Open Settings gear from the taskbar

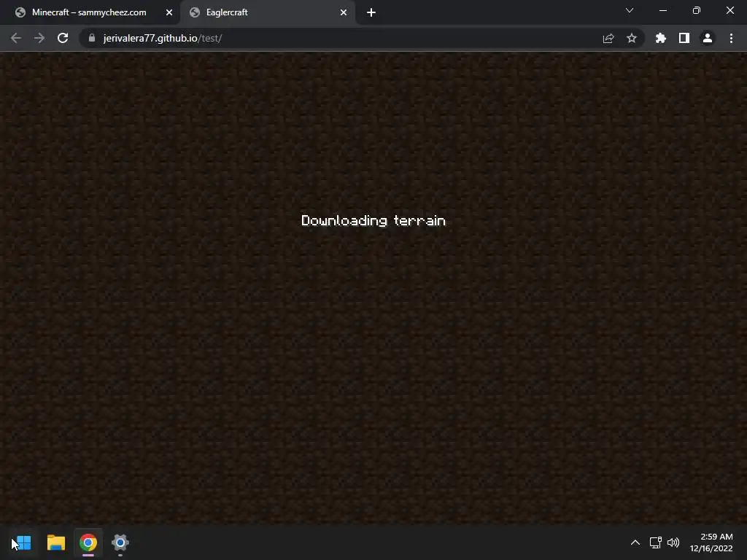(120, 542)
